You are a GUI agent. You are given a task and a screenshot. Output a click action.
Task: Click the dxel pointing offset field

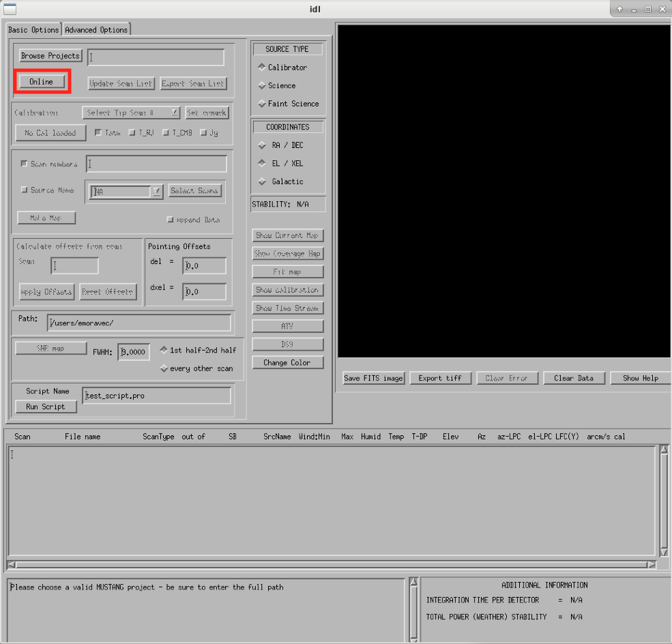(x=204, y=292)
